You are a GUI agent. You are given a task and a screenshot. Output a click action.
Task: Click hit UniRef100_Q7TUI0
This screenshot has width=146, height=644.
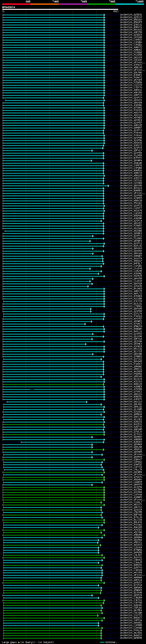pos(131,435)
